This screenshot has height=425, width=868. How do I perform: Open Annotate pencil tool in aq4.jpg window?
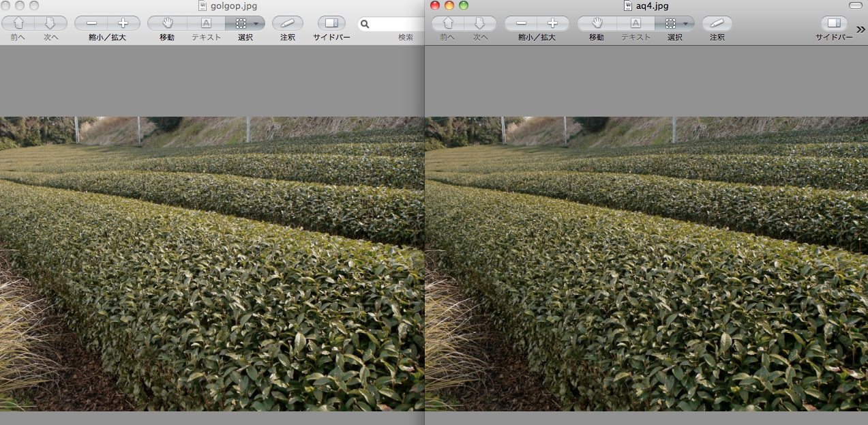coord(717,23)
